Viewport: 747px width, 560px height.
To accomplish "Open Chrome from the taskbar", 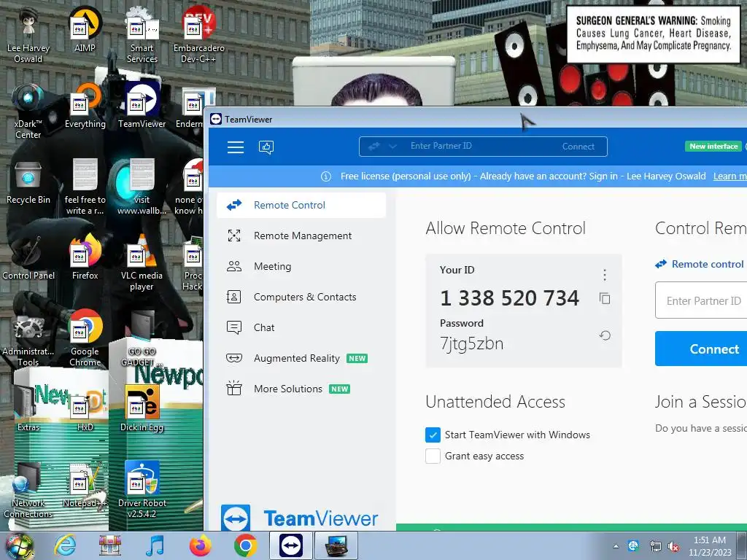I will tap(246, 545).
